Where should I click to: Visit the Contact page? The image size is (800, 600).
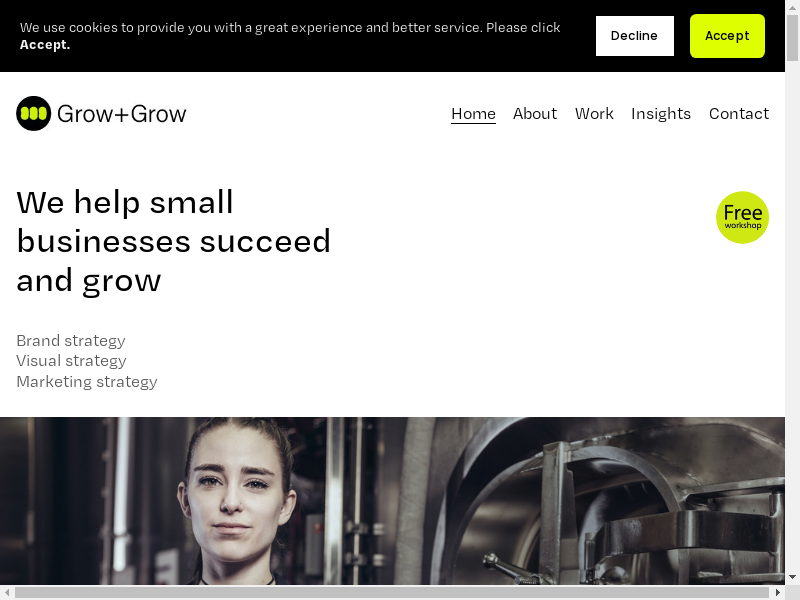739,114
